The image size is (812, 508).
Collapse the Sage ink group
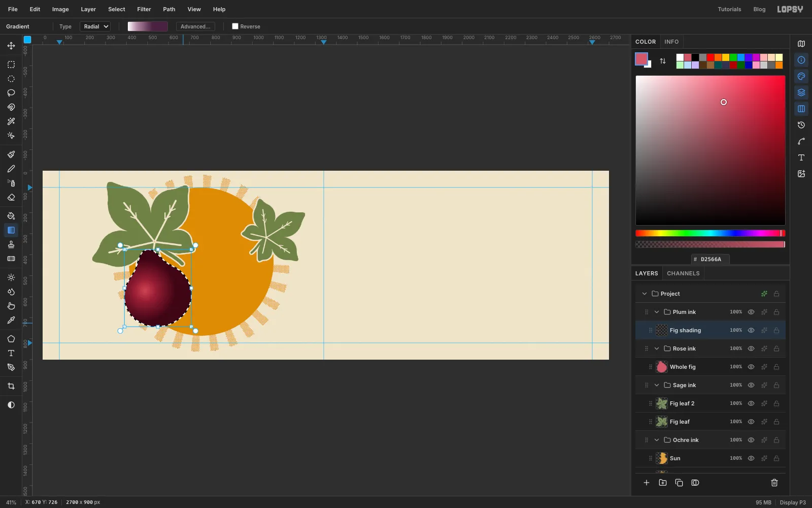click(657, 385)
